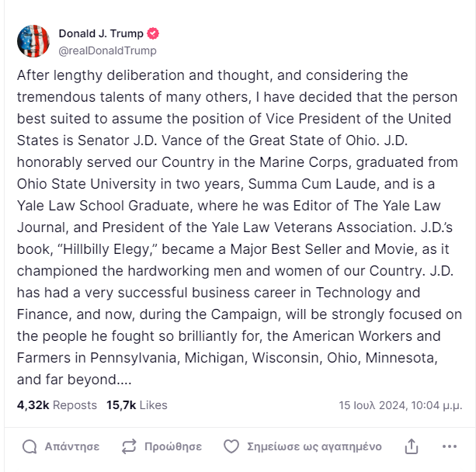Open the profile avatar picture
Viewport: 476px width, 472px height.
33,41
